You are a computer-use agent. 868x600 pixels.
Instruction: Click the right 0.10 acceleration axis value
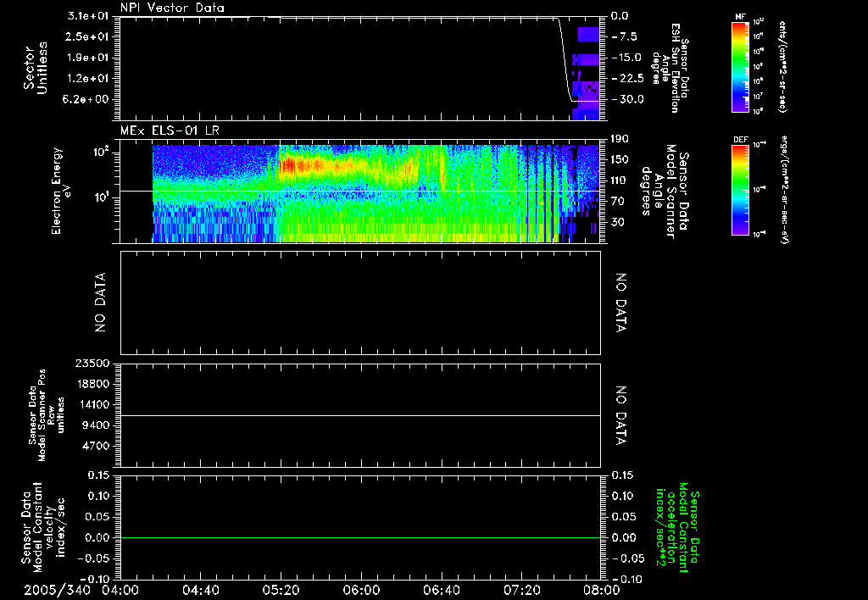[623, 496]
